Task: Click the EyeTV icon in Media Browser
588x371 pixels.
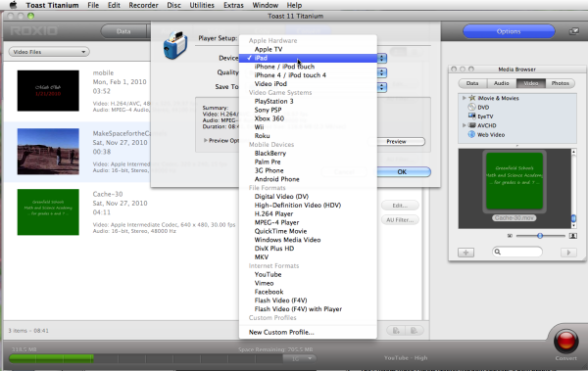Action: click(471, 116)
